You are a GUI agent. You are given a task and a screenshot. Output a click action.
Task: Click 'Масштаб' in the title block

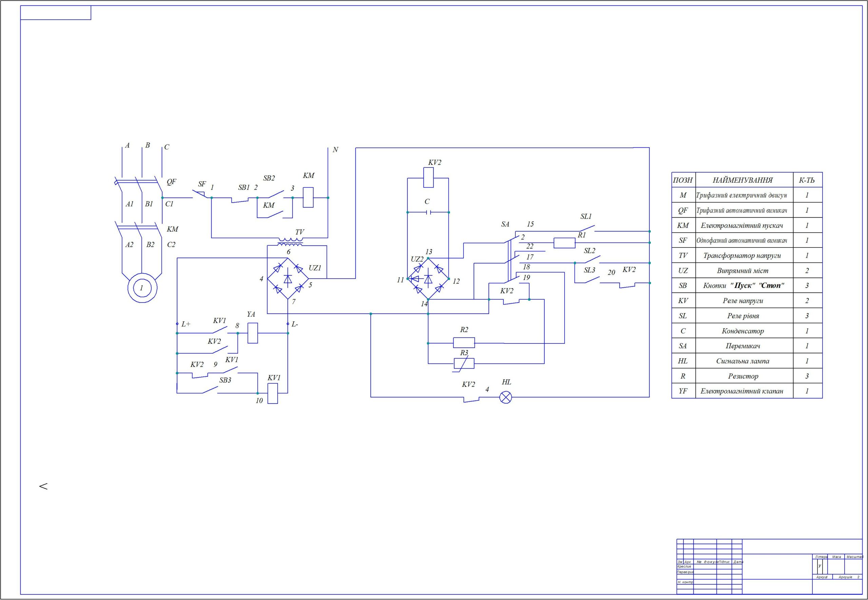[x=855, y=557]
